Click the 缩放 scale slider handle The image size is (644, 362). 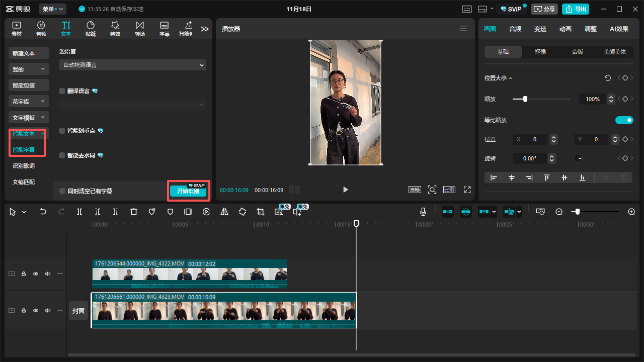[525, 99]
